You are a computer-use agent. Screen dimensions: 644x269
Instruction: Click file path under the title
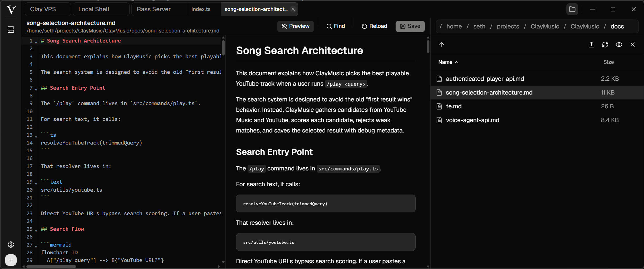(123, 31)
